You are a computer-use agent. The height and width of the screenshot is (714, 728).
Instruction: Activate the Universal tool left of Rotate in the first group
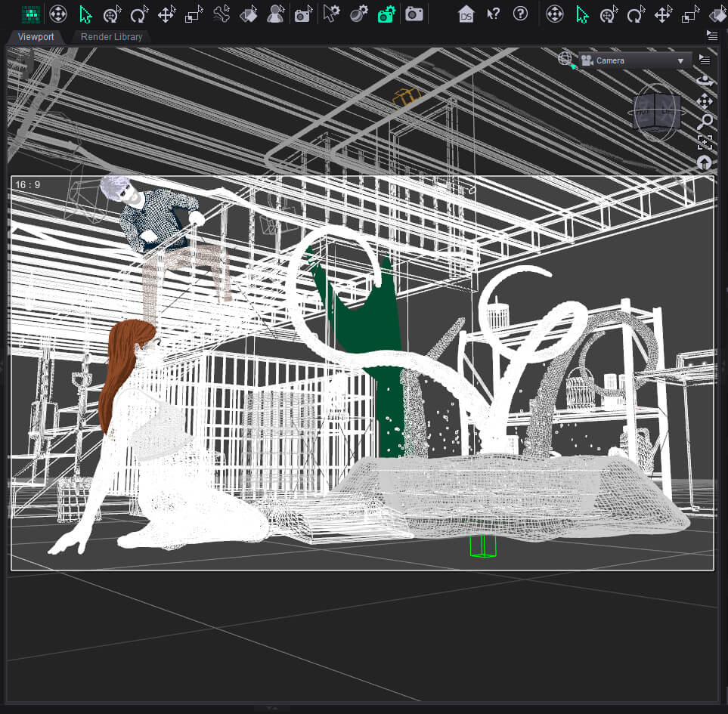(x=112, y=15)
